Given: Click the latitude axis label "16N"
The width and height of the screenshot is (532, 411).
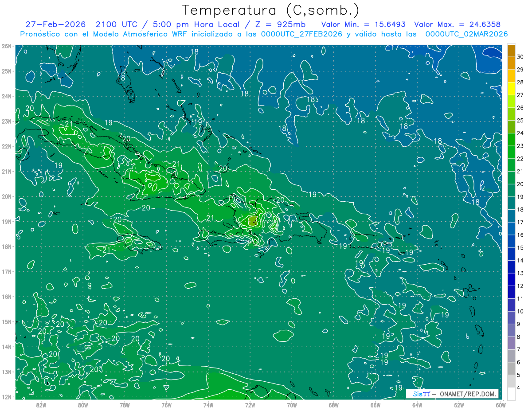Looking at the screenshot, I should pos(7,297).
